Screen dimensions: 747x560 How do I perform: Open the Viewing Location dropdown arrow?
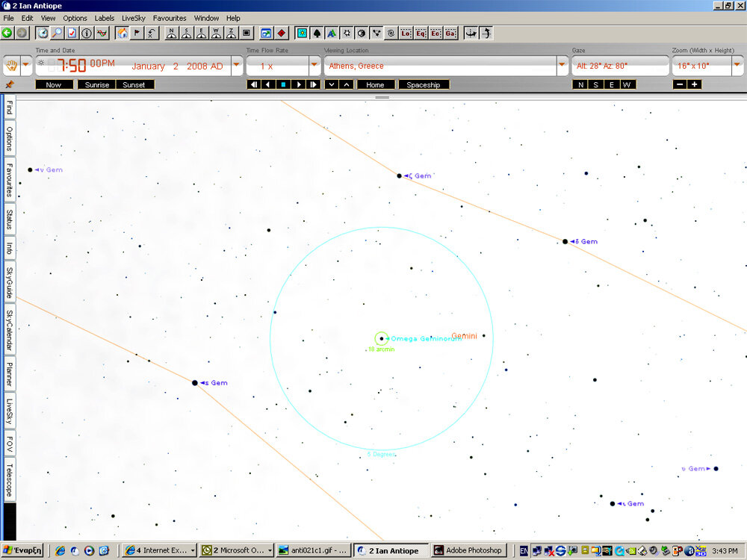[x=562, y=66]
